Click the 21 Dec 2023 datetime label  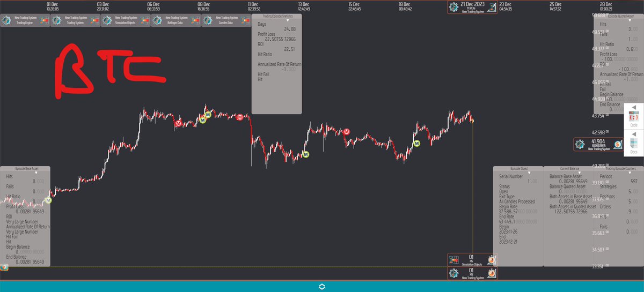pyautogui.click(x=472, y=4)
